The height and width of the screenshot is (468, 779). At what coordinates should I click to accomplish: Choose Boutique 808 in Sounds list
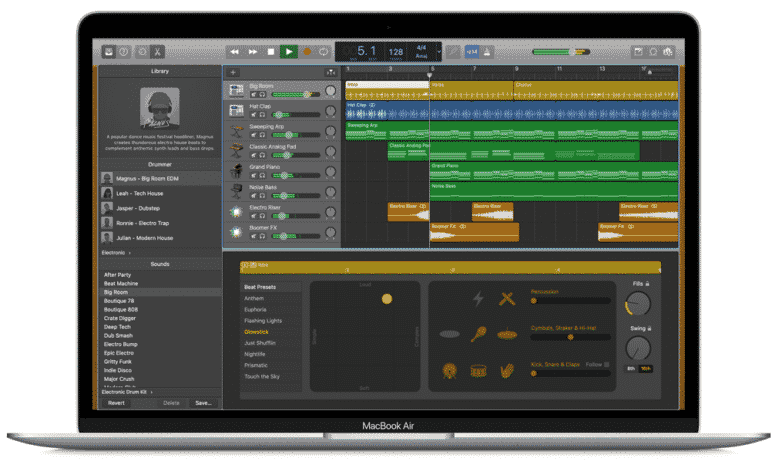point(121,309)
